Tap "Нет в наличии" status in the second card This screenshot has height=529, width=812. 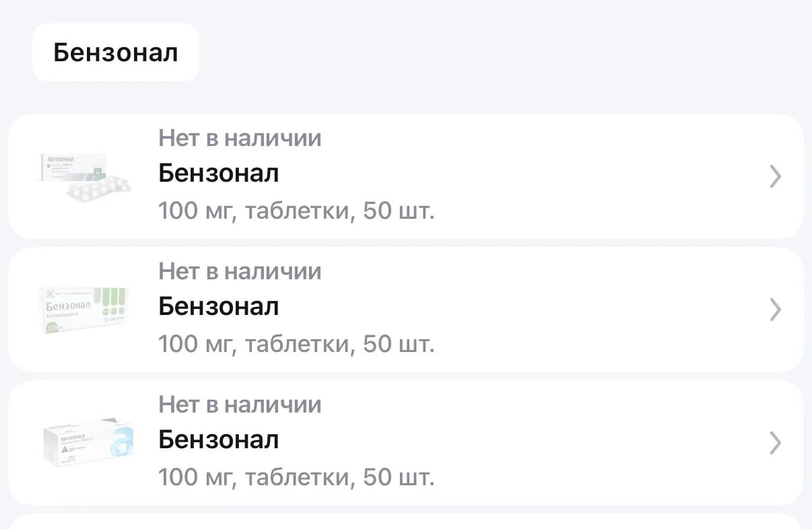[x=240, y=271]
